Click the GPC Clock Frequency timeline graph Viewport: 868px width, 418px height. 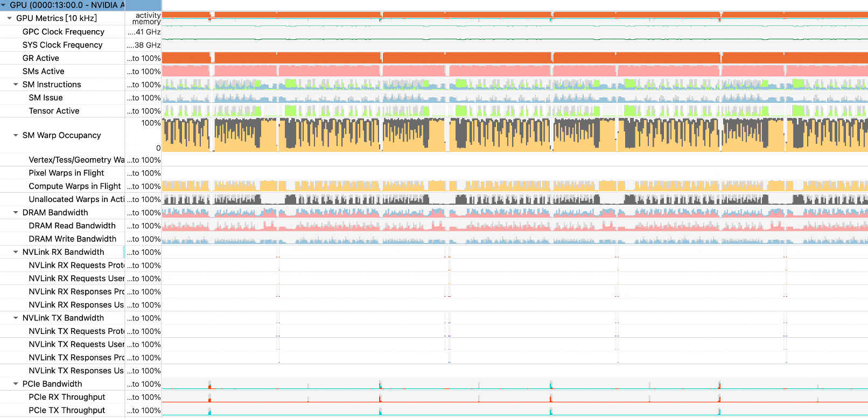point(515,32)
